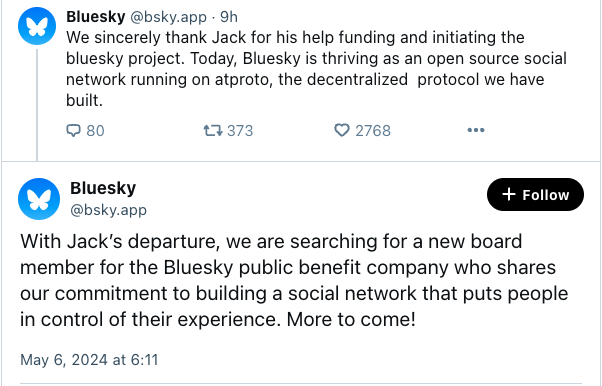Open the @bsky.app handle under main name
The image size is (602, 386).
(x=108, y=210)
